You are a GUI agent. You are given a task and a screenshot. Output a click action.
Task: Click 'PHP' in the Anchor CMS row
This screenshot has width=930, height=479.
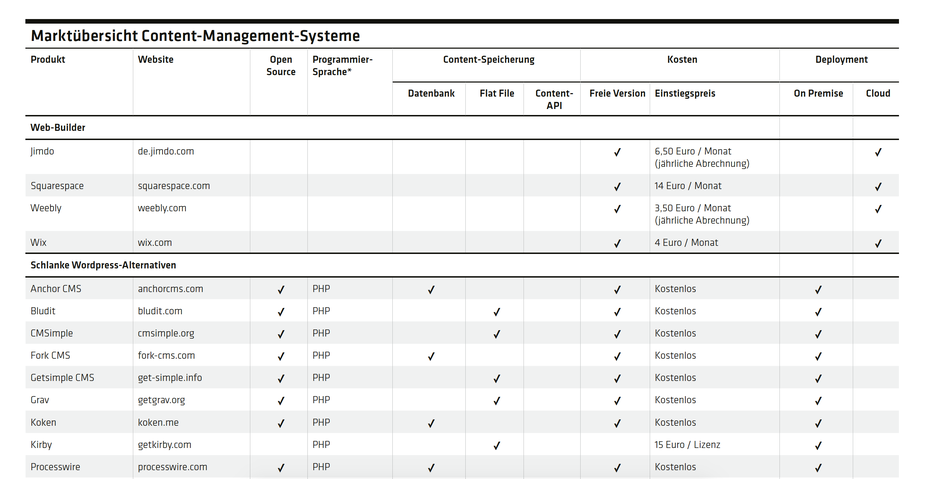(x=321, y=289)
